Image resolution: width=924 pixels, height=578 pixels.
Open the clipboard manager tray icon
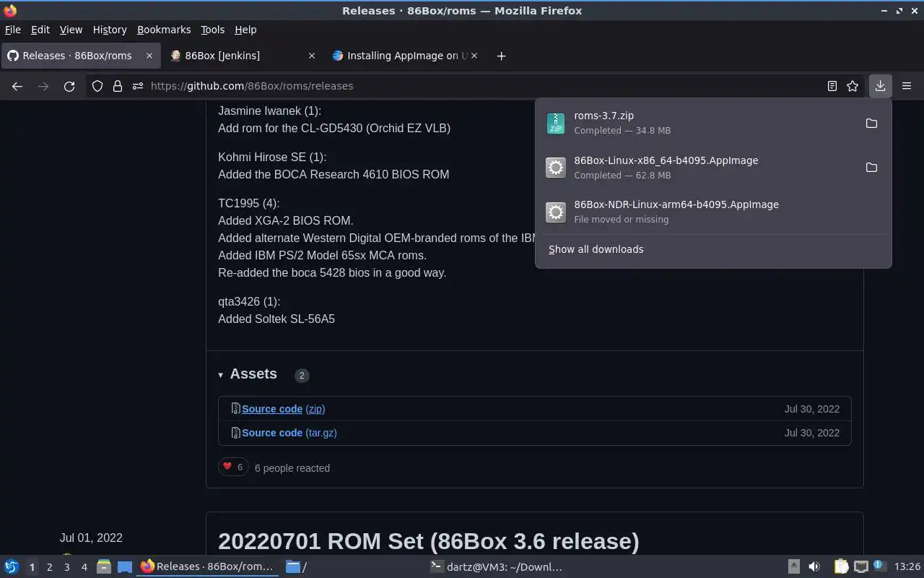pos(841,567)
